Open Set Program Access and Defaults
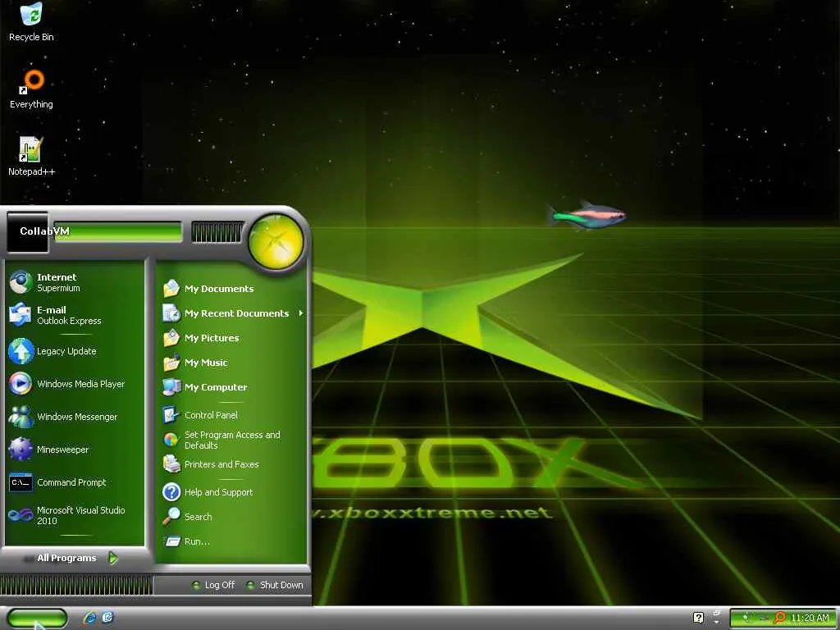This screenshot has width=840, height=630. 233,440
